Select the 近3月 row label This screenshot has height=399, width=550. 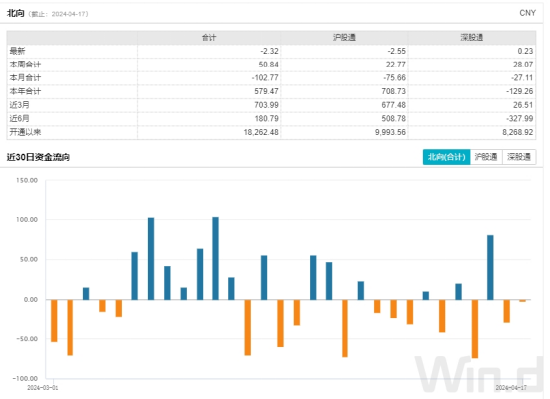20,105
